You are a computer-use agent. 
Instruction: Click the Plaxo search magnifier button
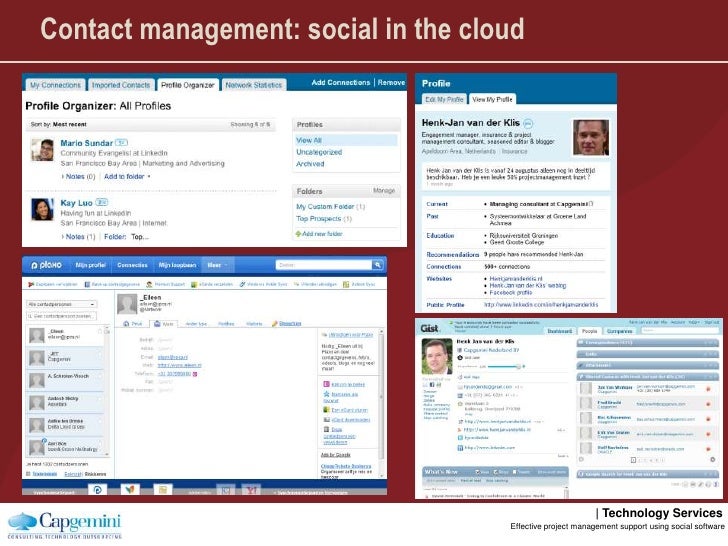click(378, 265)
